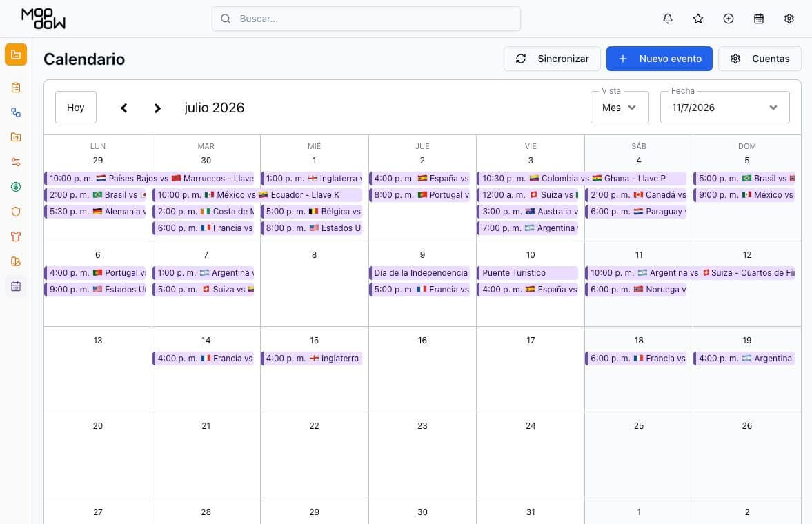Open the 9:00 p. m. México event on 5
The image size is (812, 524).
744,194
